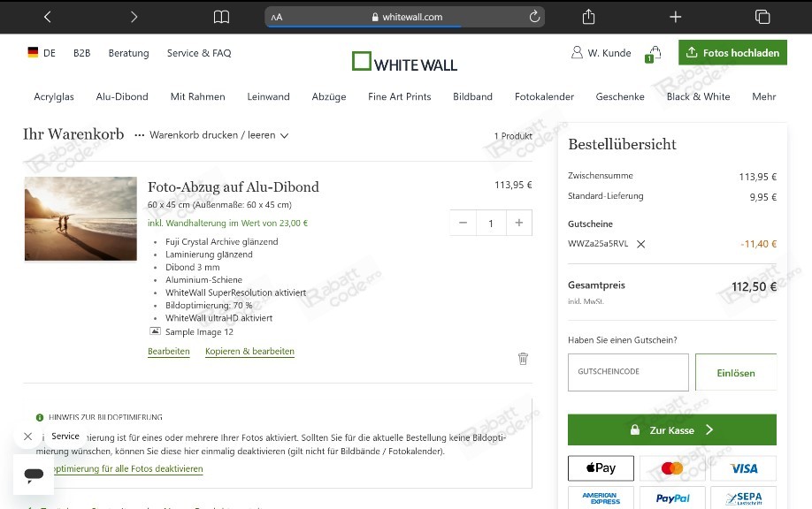Focus the Gutscheincode input field

point(628,372)
